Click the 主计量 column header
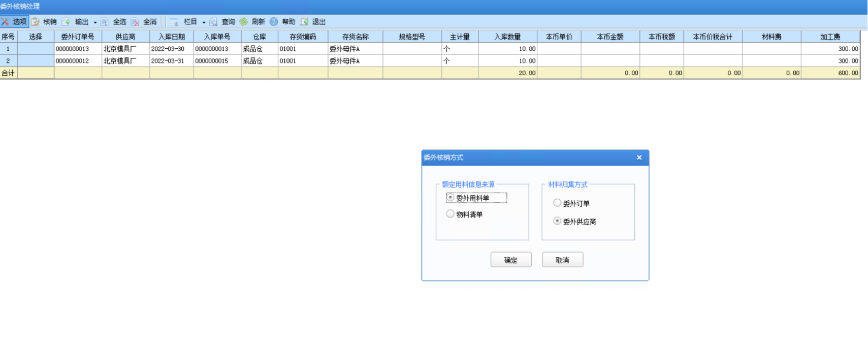Image resolution: width=868 pixels, height=339 pixels. [x=460, y=37]
